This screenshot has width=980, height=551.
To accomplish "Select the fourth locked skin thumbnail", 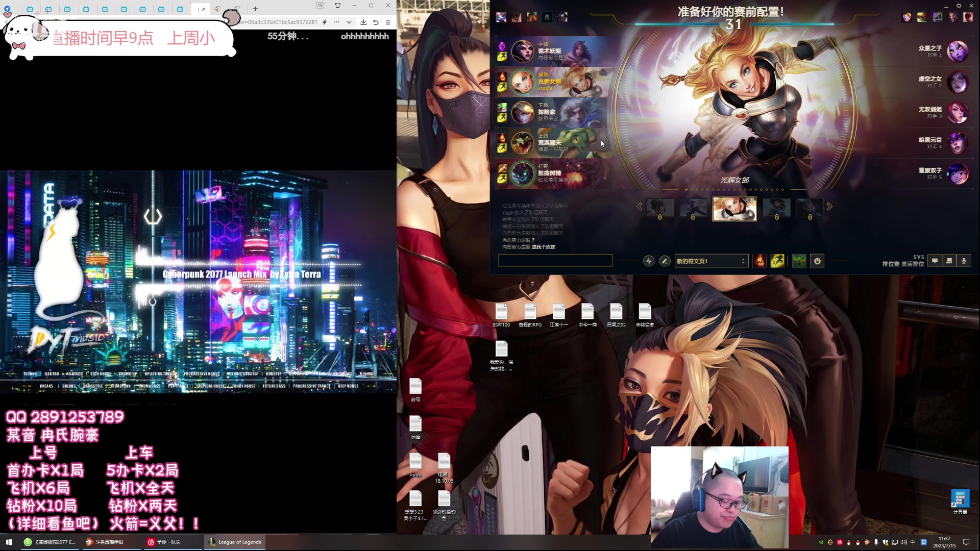I will pyautogui.click(x=777, y=208).
